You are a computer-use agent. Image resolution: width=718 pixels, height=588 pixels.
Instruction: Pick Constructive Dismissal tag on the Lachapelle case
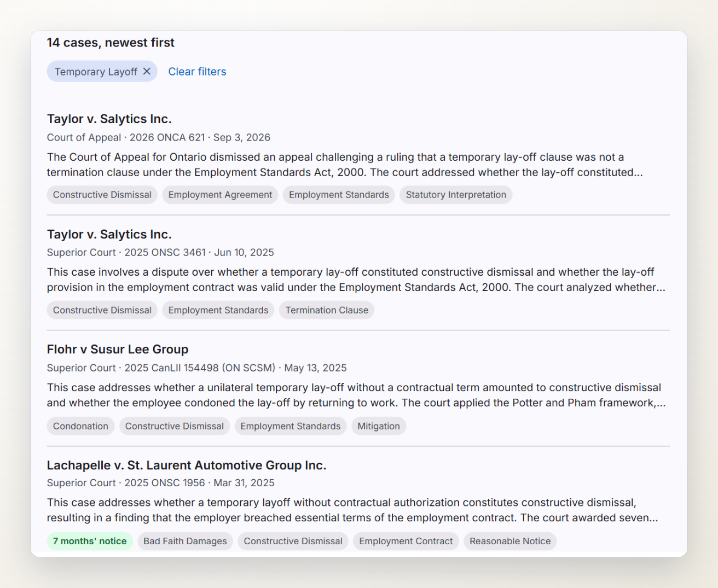point(293,541)
